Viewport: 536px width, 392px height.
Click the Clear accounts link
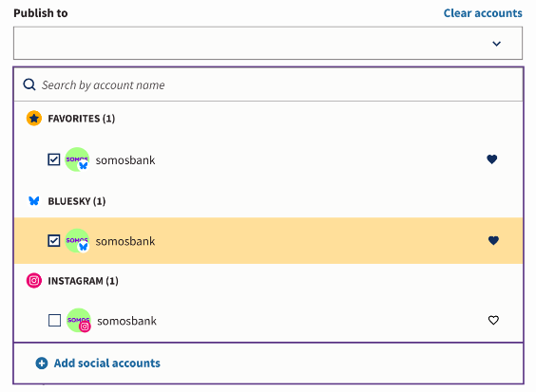click(x=483, y=13)
